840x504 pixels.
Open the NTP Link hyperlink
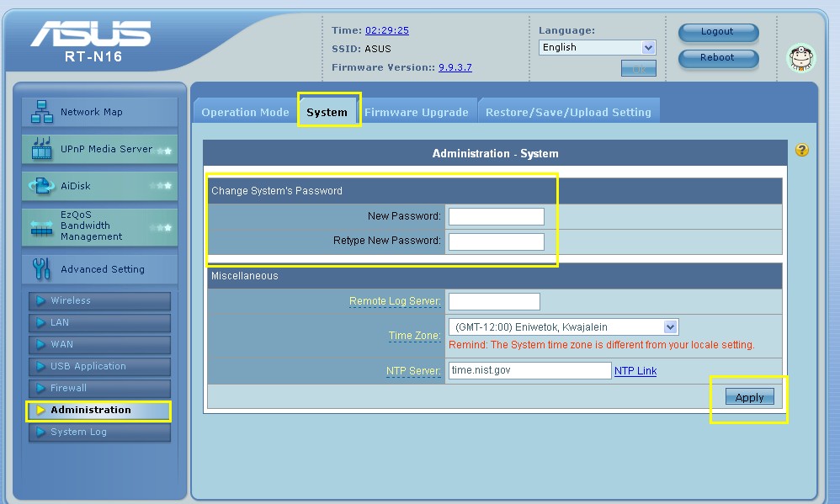[635, 371]
